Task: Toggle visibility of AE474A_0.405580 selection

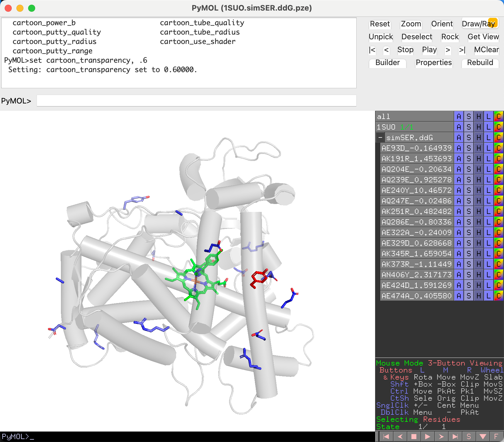Action: (417, 296)
